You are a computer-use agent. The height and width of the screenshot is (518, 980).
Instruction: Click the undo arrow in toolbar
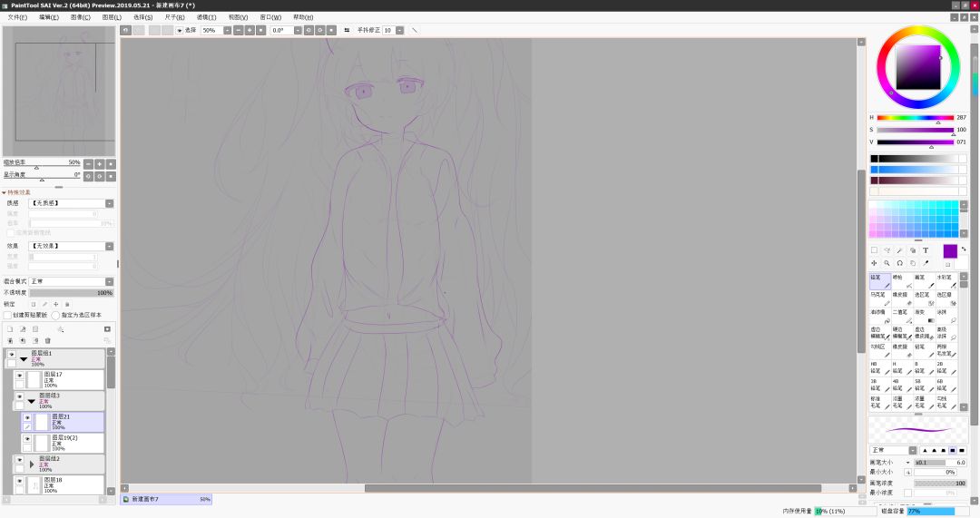tap(125, 30)
